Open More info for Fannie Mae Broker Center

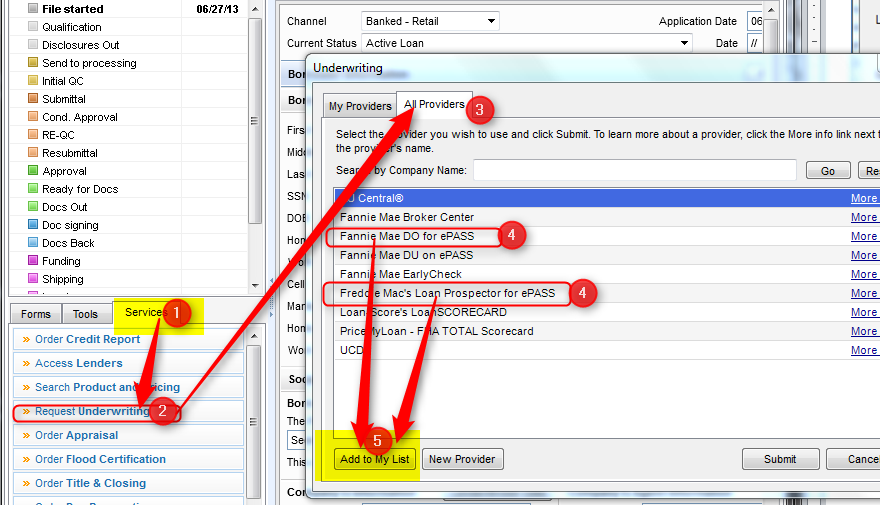864,217
